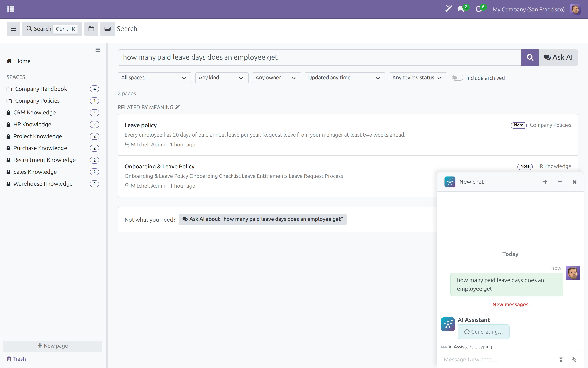Click the AI magic wand icon in top bar

click(449, 9)
